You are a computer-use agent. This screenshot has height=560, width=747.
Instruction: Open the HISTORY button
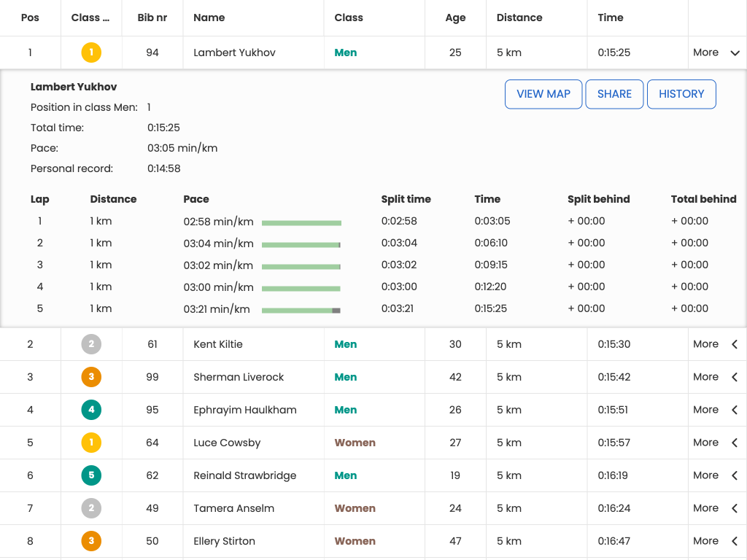pyautogui.click(x=681, y=94)
